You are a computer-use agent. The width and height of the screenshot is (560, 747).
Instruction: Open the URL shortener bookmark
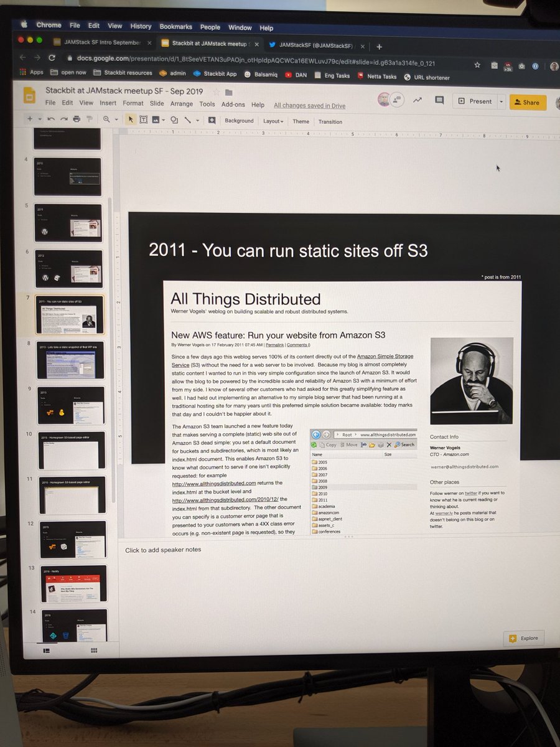(x=426, y=77)
